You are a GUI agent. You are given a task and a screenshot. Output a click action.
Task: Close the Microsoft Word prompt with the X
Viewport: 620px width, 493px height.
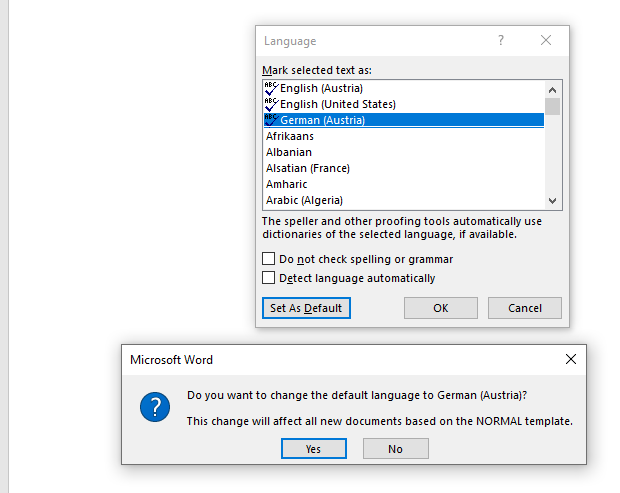(571, 359)
